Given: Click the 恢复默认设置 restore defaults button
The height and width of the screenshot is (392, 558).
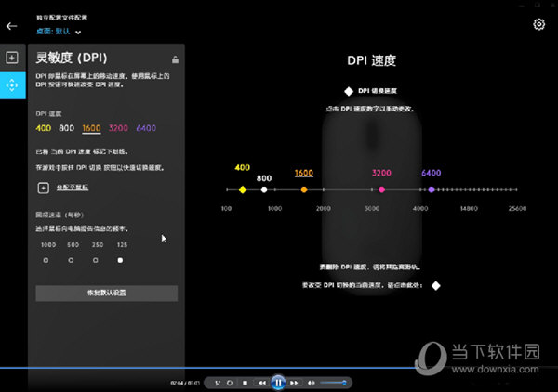Looking at the screenshot, I should click(106, 294).
